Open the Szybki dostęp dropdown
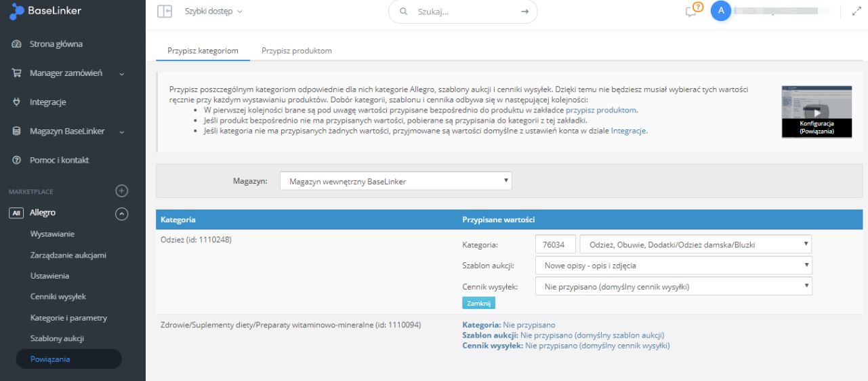Screen dimensions: 868x381 pos(213,12)
